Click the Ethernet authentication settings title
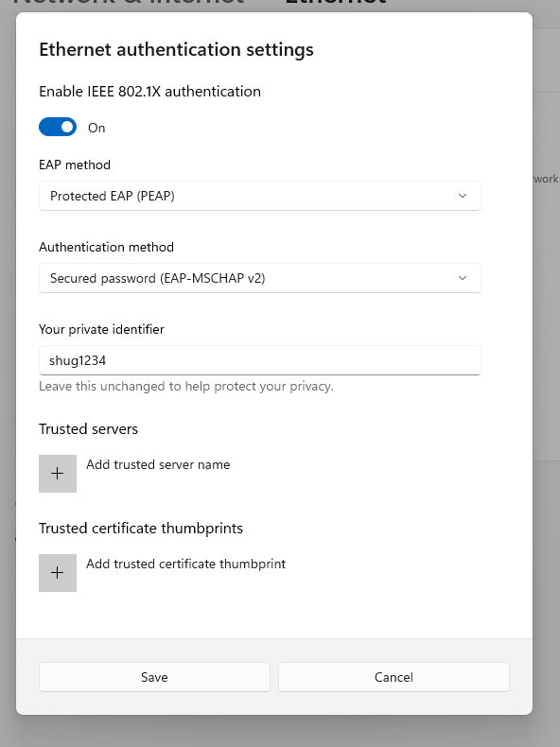Image resolution: width=560 pixels, height=747 pixels. point(176,49)
